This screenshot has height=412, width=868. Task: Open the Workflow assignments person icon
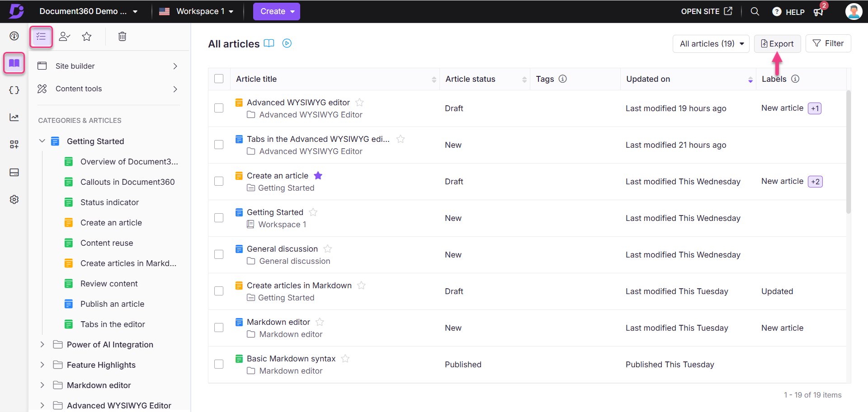tap(65, 37)
